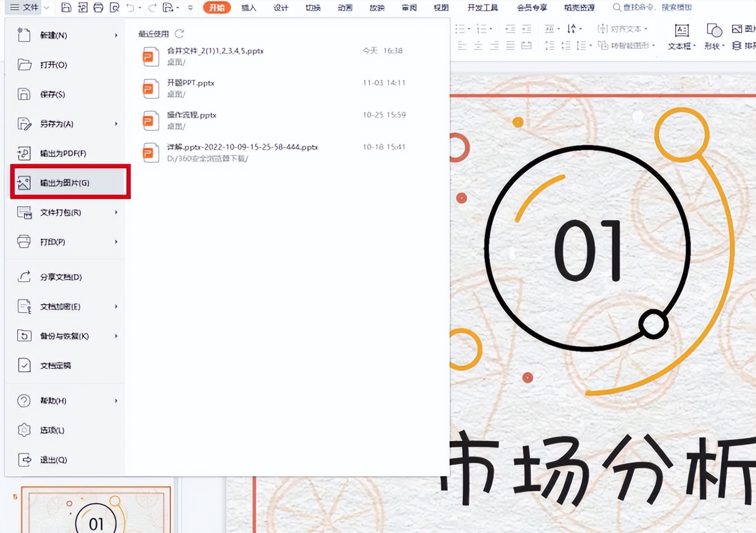Switch to the 视图 ribbon tab
Viewport: 756px width, 533px height.
(x=441, y=7)
